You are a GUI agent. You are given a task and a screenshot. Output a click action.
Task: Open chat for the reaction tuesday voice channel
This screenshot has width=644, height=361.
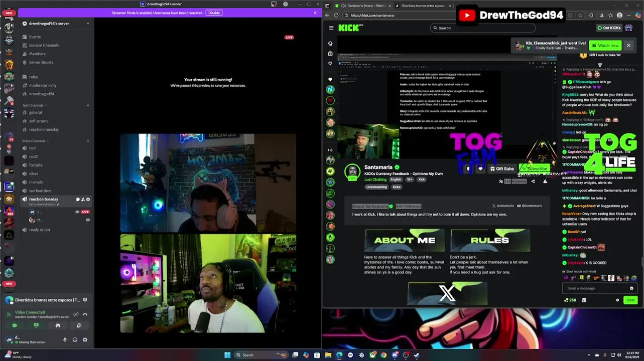[x=78, y=200]
